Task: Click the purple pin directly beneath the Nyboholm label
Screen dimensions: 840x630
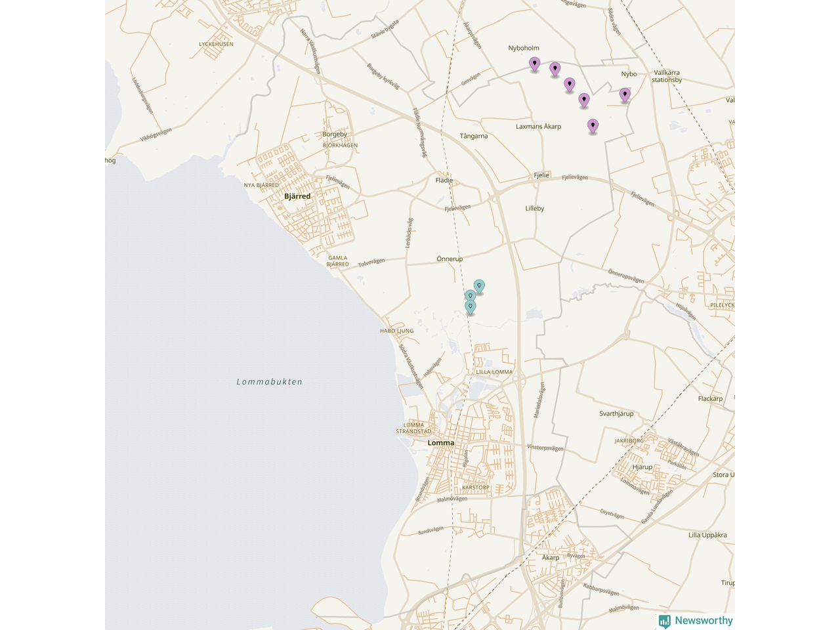Action: click(535, 64)
